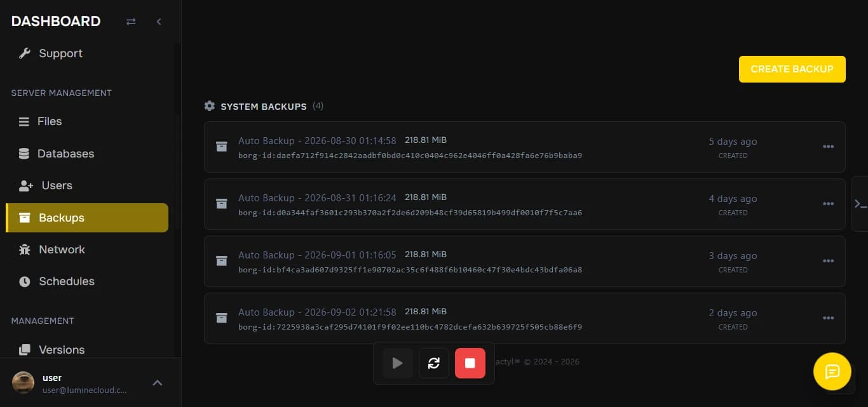The image size is (868, 407).
Task: Click the Create Backup button
Action: [792, 69]
